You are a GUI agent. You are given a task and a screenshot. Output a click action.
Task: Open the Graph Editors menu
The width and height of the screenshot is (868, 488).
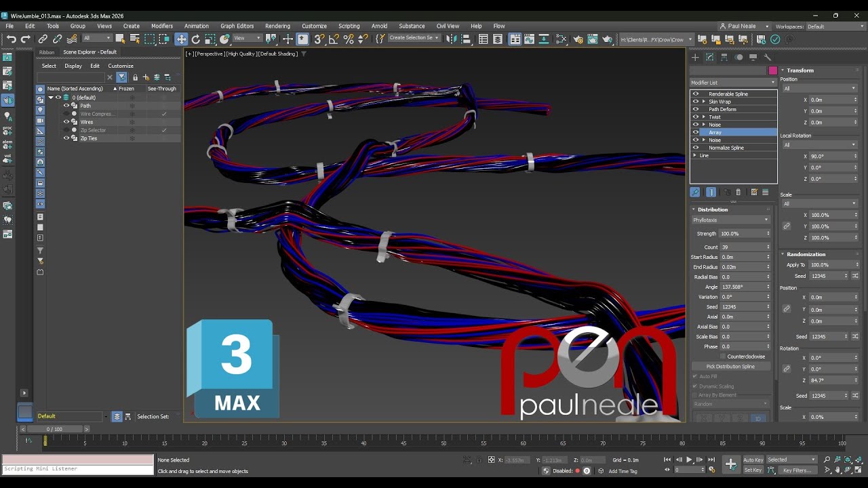point(237,26)
